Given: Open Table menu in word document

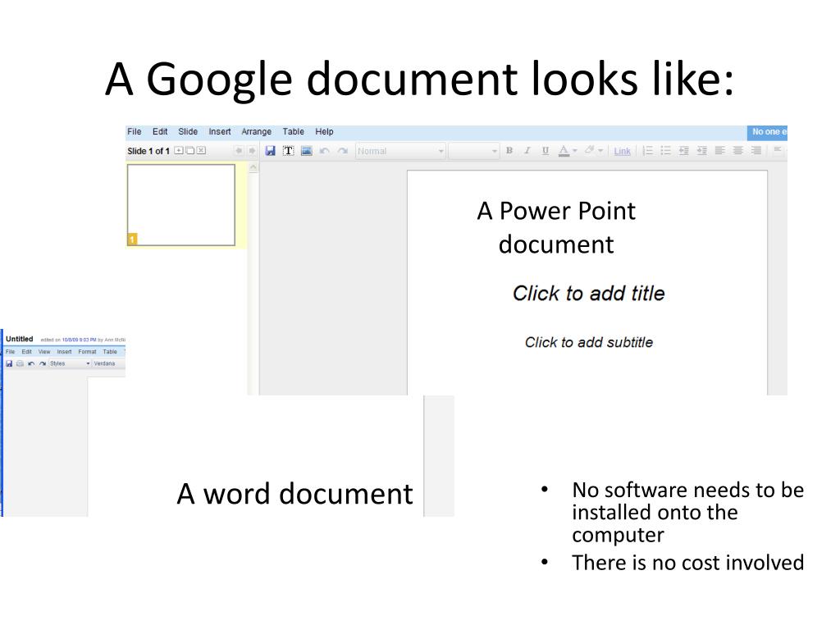Looking at the screenshot, I should 110,352.
